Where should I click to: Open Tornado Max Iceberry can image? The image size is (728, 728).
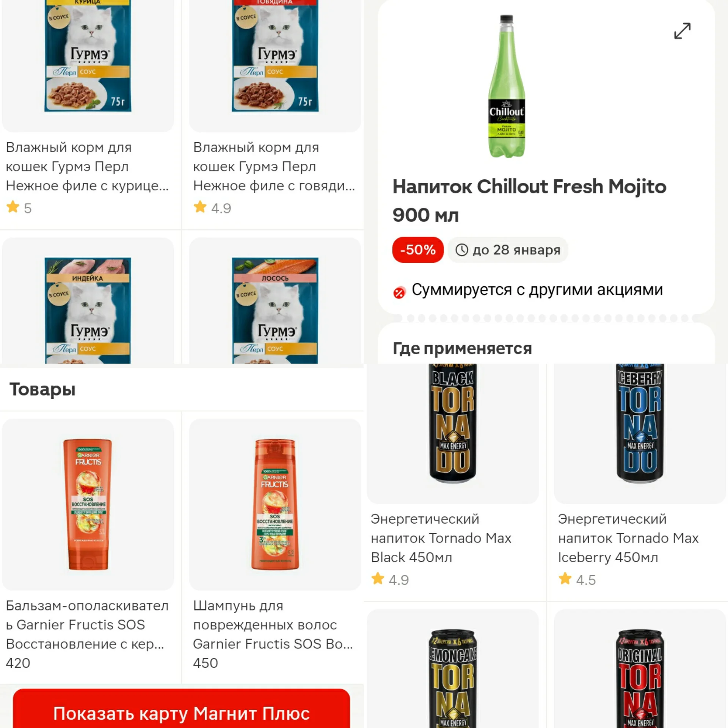click(640, 433)
